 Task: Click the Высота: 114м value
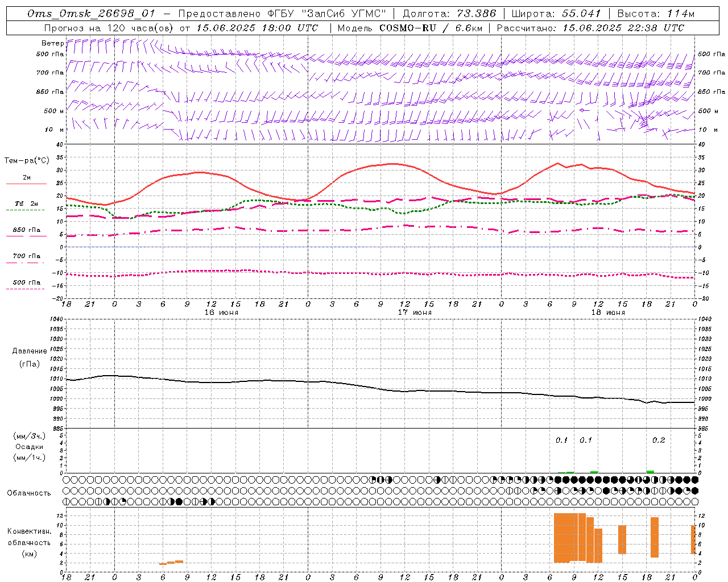pyautogui.click(x=656, y=14)
